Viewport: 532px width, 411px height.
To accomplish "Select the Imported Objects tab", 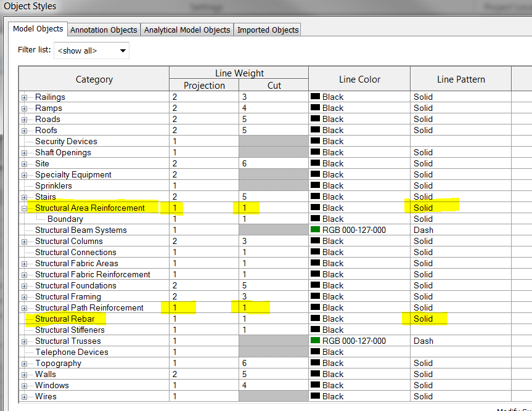I will coord(268,30).
